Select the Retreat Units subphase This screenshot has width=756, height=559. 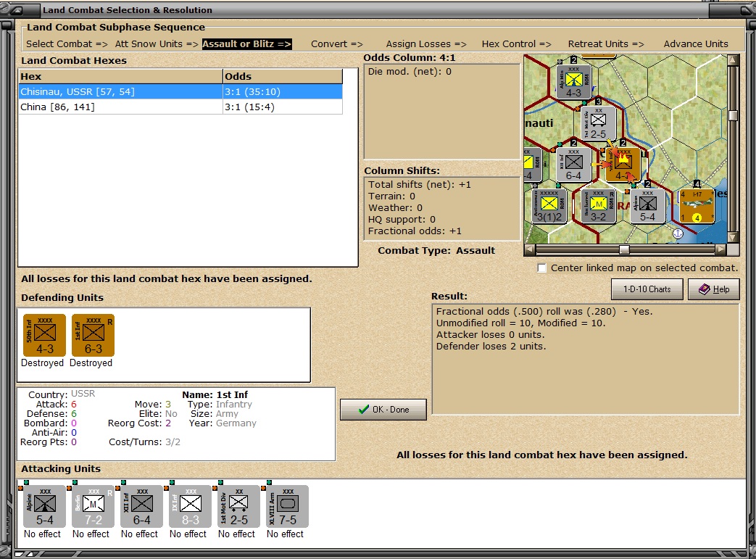(x=606, y=44)
